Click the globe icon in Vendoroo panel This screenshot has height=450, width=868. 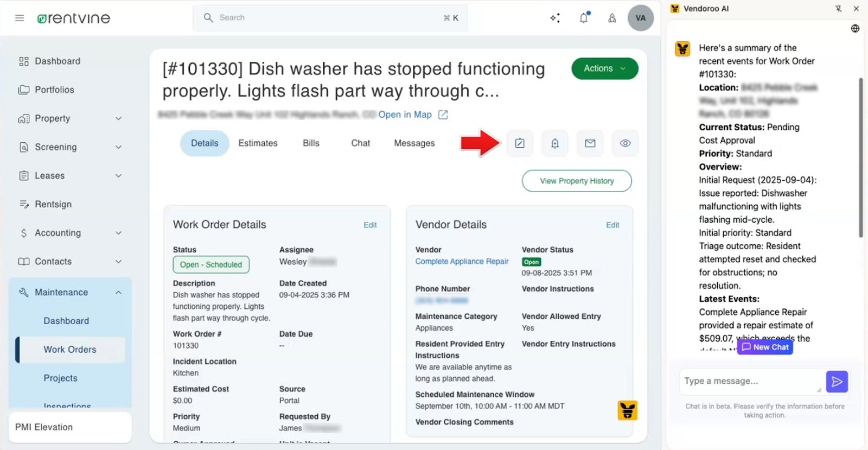tap(855, 29)
